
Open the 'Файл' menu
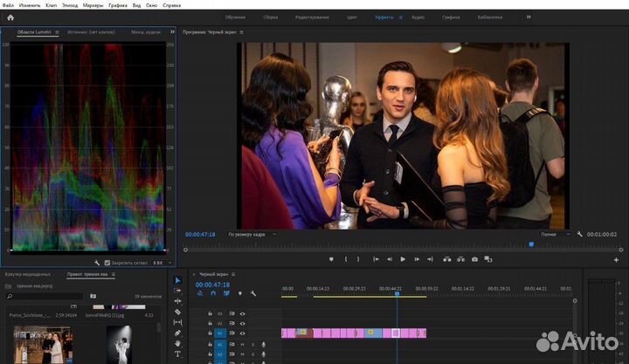(10, 4)
